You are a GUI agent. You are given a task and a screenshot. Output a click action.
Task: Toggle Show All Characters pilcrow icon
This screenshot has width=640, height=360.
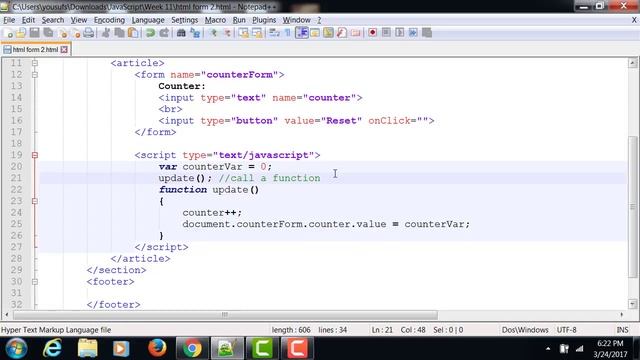click(x=288, y=33)
